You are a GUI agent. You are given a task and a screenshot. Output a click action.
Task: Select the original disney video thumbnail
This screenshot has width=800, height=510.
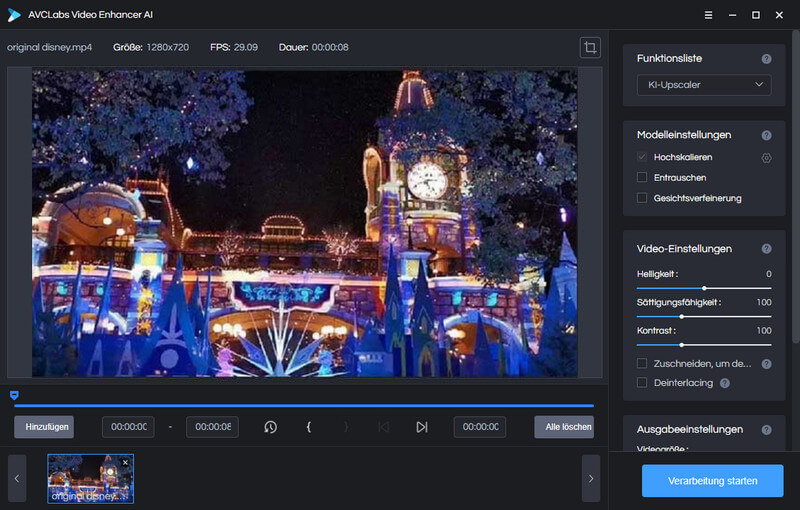(90, 479)
